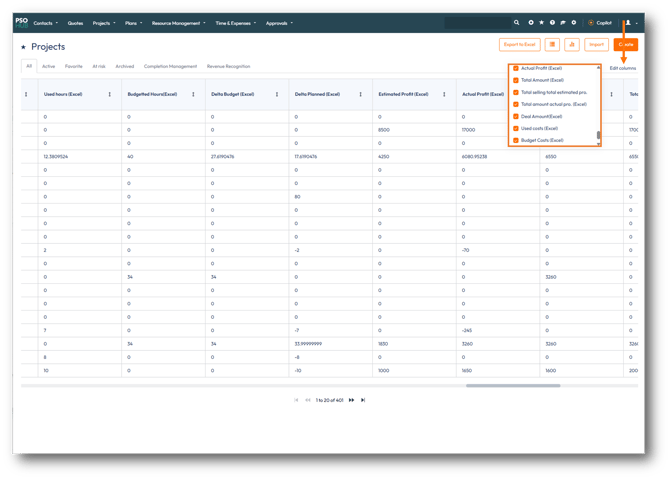This screenshot has width=670, height=479.
Task: Go to previous page of projects
Action: 308,400
